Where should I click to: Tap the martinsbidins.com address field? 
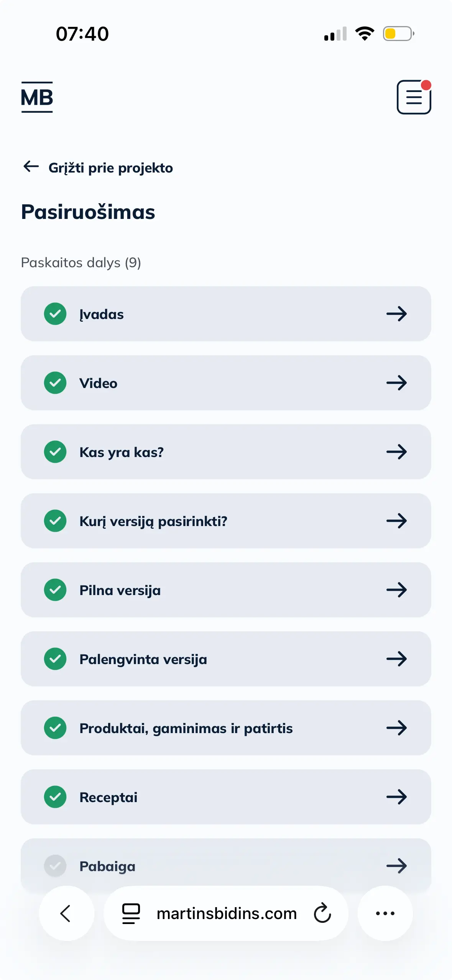tap(227, 913)
